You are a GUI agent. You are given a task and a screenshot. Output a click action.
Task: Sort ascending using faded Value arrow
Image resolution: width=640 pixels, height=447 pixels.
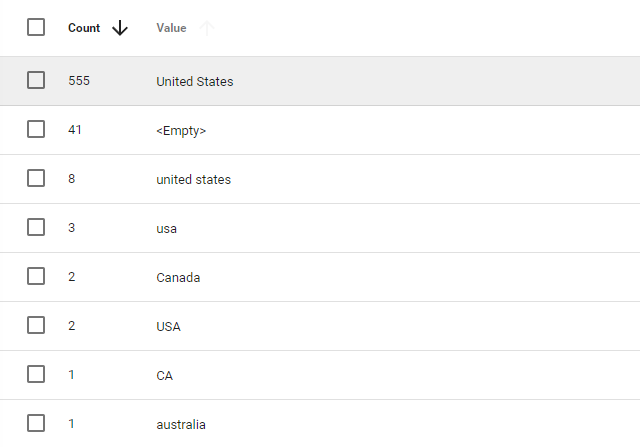tap(207, 28)
